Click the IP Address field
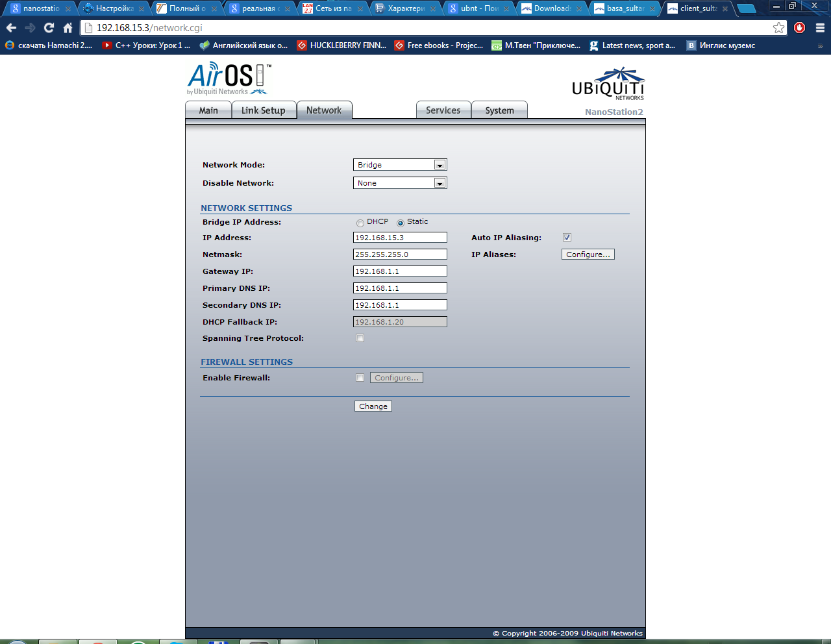Image resolution: width=831 pixels, height=644 pixels. click(x=400, y=238)
